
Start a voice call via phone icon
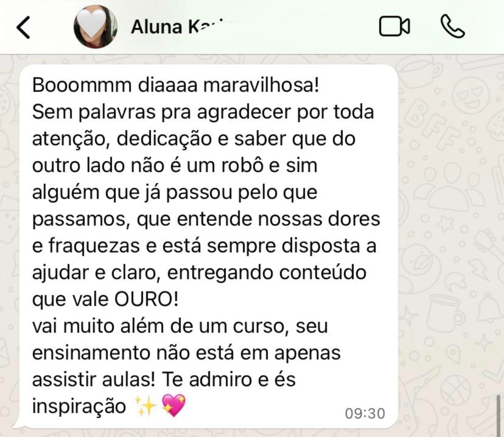coord(452,27)
